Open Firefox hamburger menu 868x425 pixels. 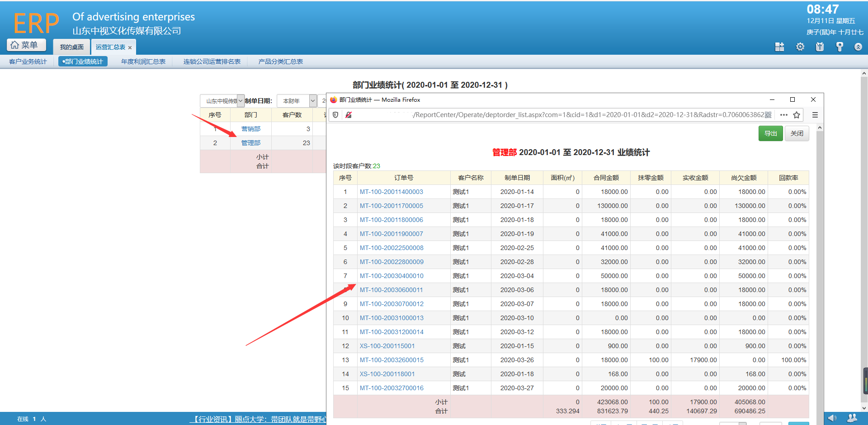[815, 115]
